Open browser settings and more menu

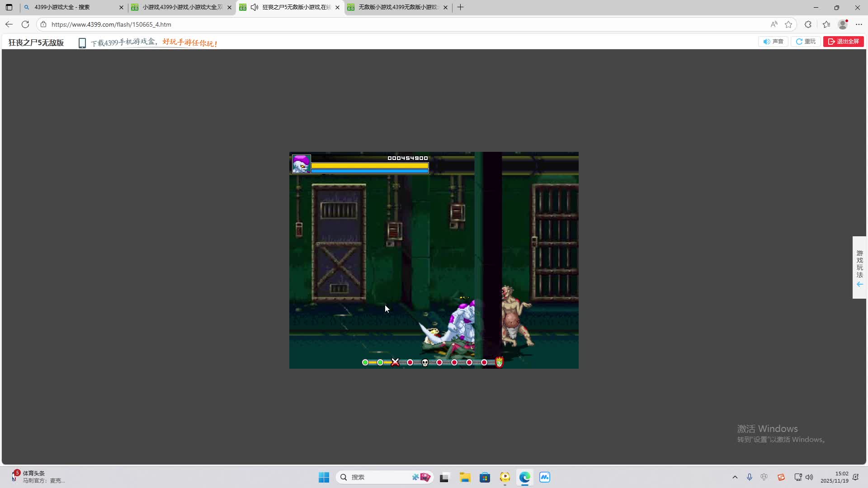coord(859,24)
